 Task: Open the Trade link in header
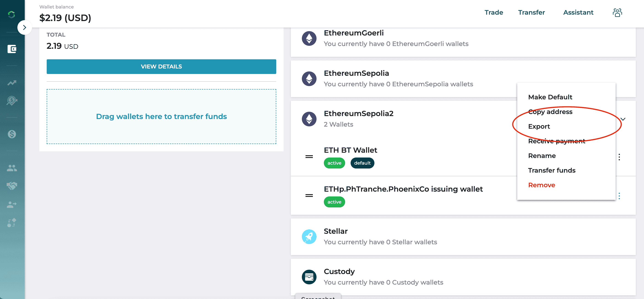[x=493, y=13]
